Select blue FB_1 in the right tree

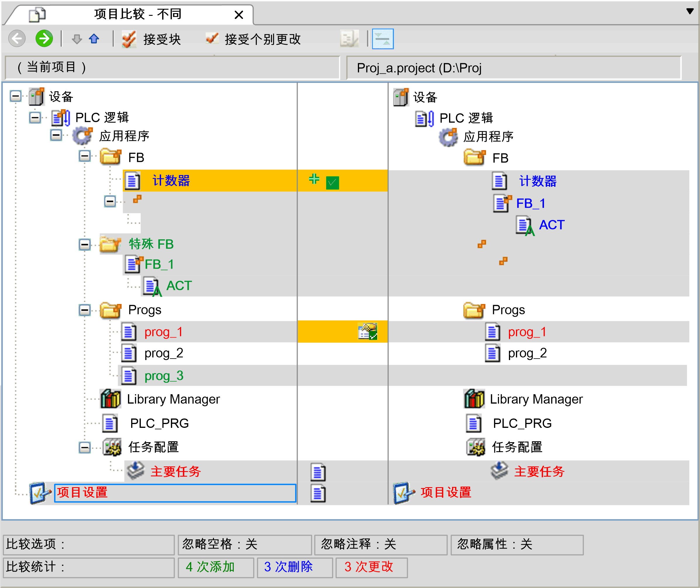531,203
